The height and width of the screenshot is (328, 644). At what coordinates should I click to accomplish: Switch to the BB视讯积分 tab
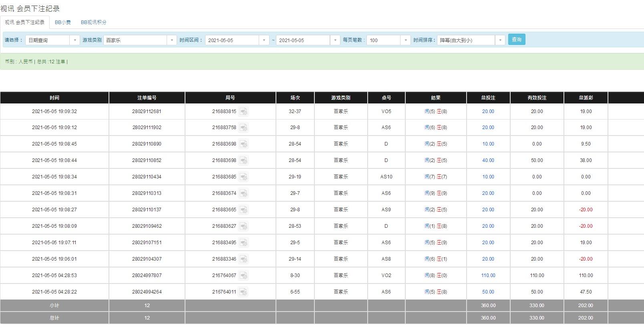pos(93,22)
